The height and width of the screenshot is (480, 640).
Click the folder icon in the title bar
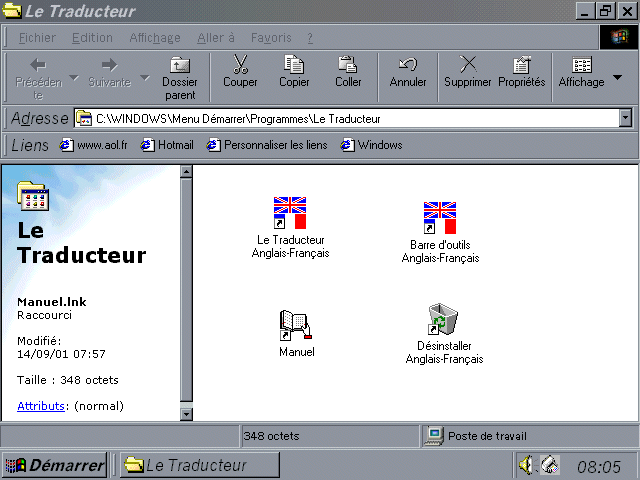(11, 11)
